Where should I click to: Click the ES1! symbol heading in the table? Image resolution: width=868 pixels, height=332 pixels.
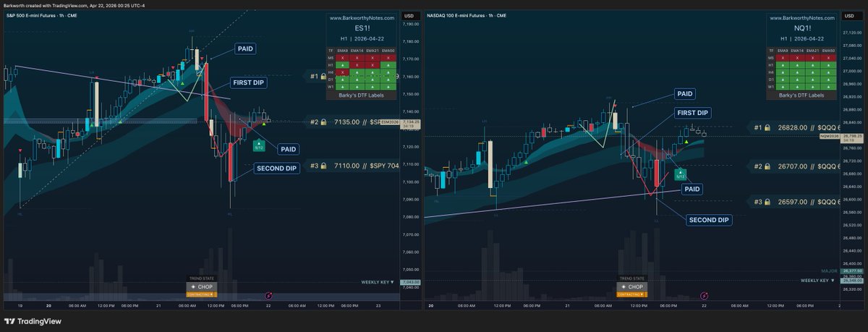click(x=362, y=27)
